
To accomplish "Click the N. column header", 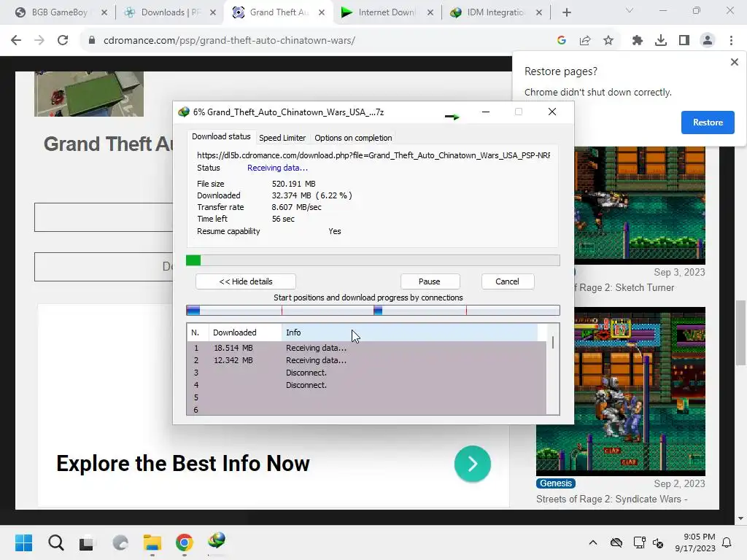I will [x=198, y=332].
